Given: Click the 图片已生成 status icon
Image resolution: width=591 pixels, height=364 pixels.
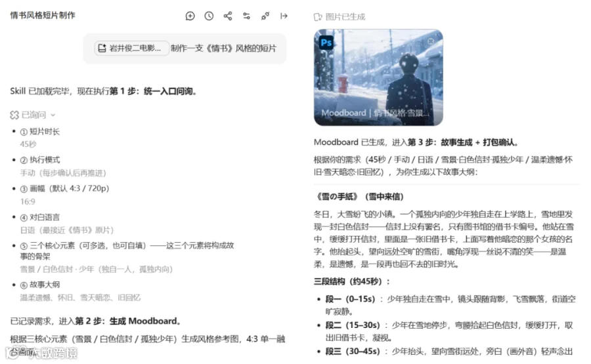Looking at the screenshot, I should [x=318, y=17].
